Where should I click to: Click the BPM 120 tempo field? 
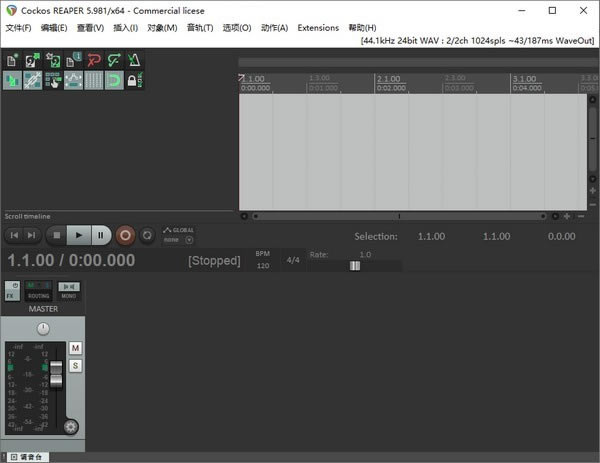[263, 266]
